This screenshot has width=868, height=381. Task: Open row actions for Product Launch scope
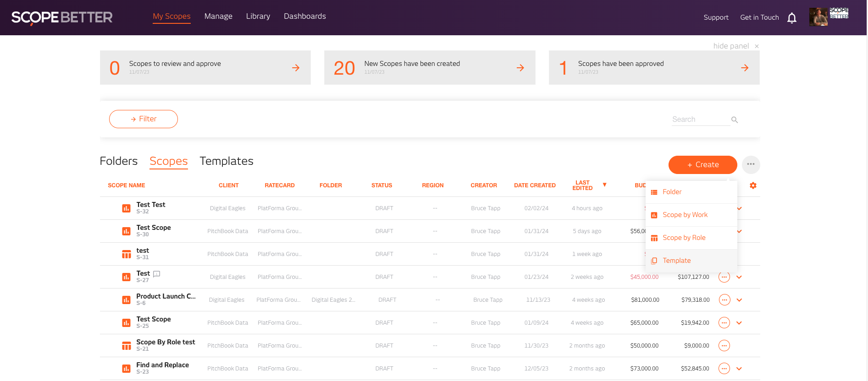(x=724, y=300)
